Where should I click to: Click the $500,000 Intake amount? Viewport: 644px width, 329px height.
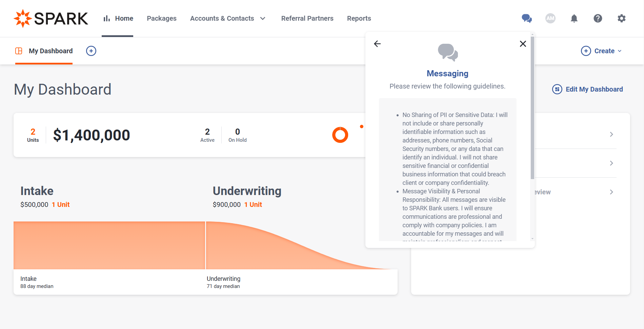pos(34,205)
